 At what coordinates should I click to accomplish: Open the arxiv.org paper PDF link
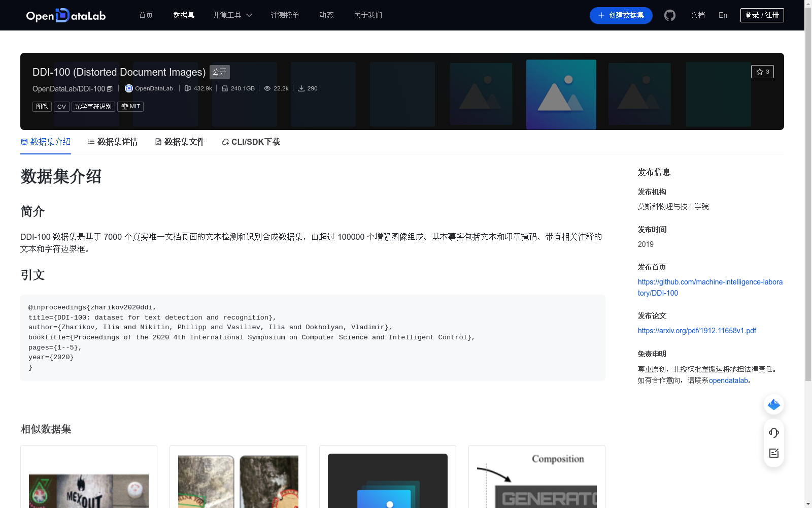pyautogui.click(x=697, y=331)
